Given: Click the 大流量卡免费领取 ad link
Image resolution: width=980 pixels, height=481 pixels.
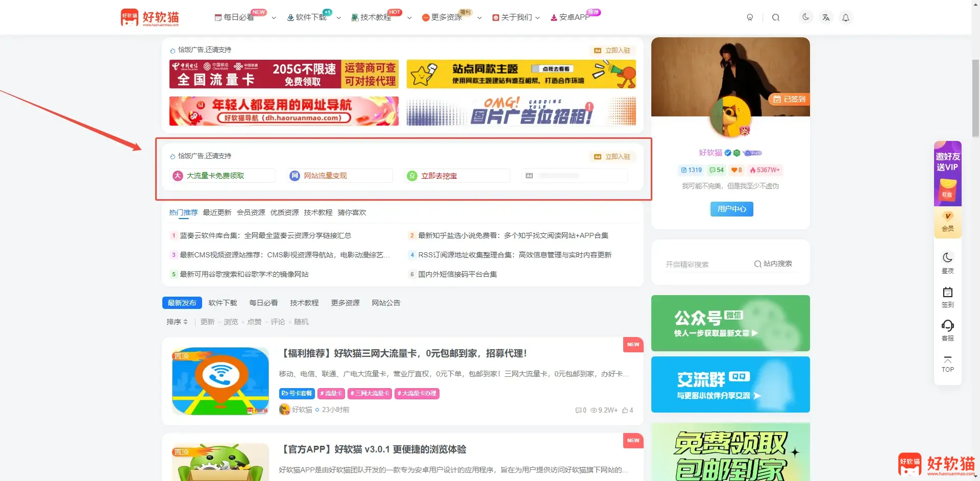Looking at the screenshot, I should (x=222, y=176).
